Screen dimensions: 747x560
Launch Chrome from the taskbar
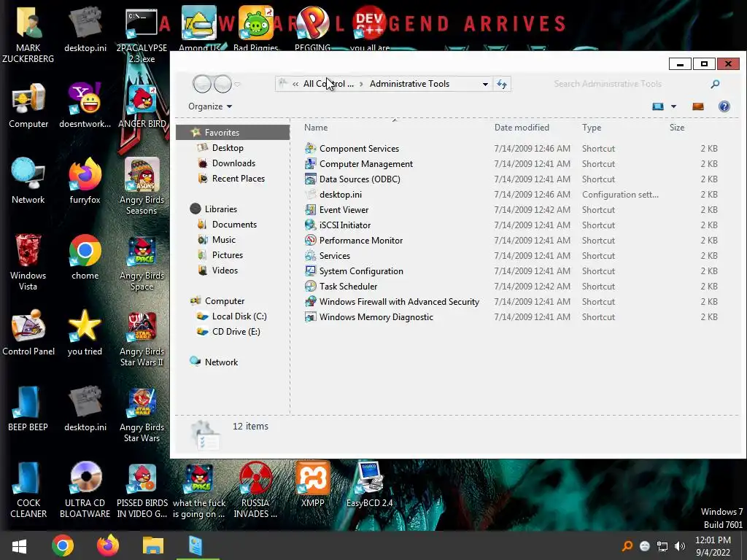point(63,545)
